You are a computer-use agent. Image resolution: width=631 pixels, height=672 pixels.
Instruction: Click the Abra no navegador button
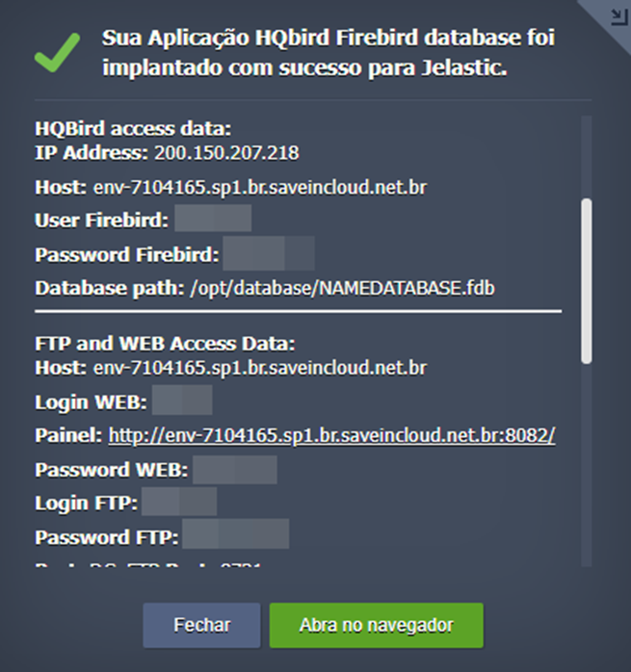point(376,625)
